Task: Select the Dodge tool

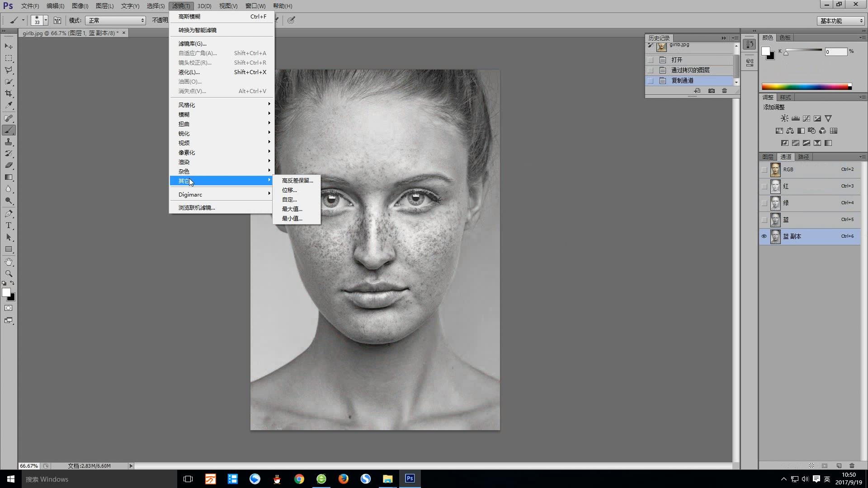Action: 9,201
